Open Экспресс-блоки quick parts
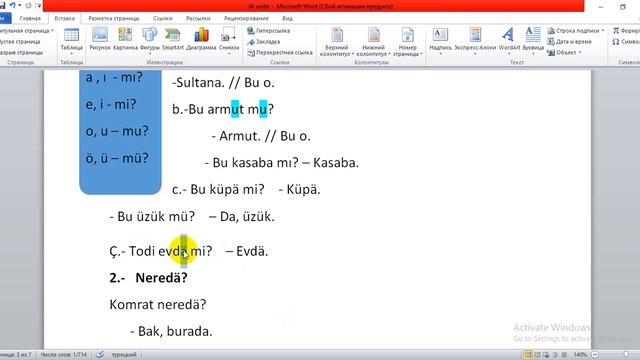The image size is (640, 360). tap(475, 40)
